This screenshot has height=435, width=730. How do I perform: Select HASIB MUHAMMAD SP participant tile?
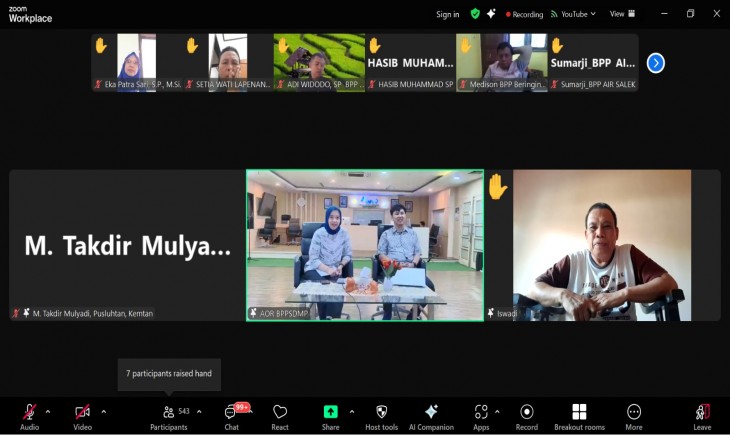click(x=410, y=62)
